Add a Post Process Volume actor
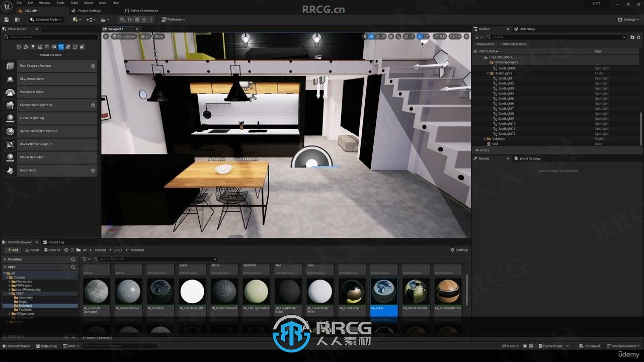This screenshot has height=362, width=644. click(x=49, y=66)
